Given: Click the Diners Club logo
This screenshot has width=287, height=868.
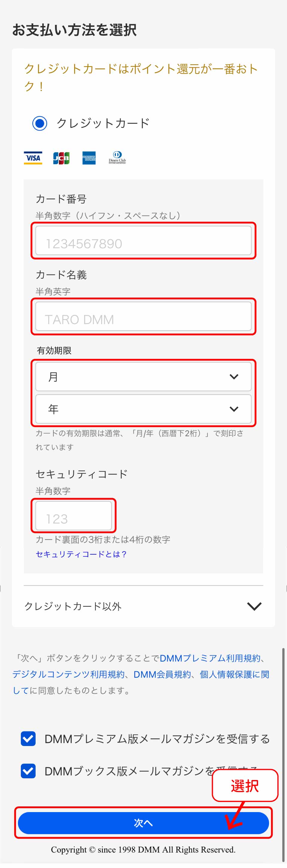Looking at the screenshot, I should 117,157.
